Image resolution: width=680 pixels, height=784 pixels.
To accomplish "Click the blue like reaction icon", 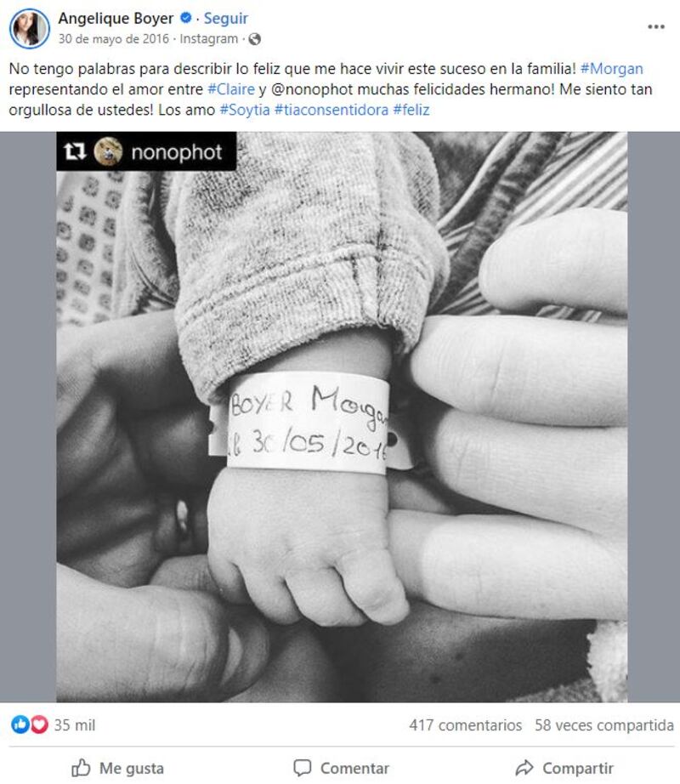I will 20,724.
